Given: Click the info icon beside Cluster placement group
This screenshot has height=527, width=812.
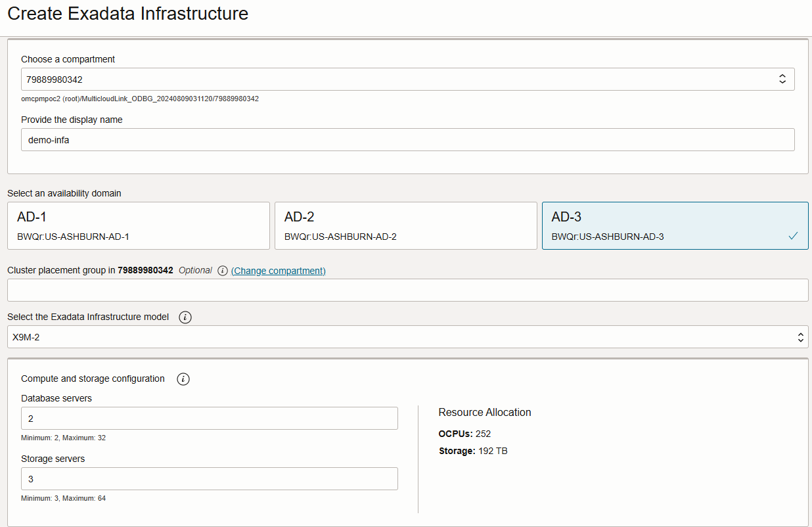Looking at the screenshot, I should 222,270.
